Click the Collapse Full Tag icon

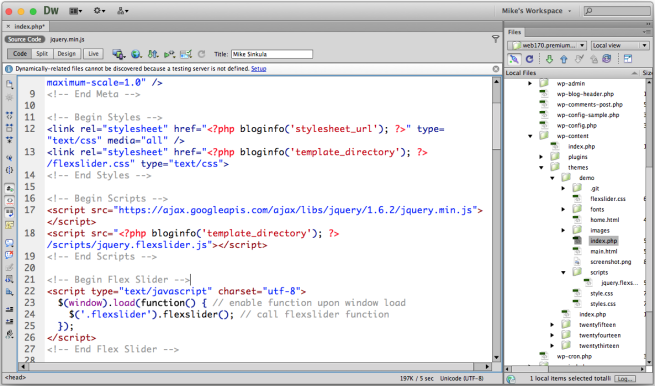click(x=9, y=116)
